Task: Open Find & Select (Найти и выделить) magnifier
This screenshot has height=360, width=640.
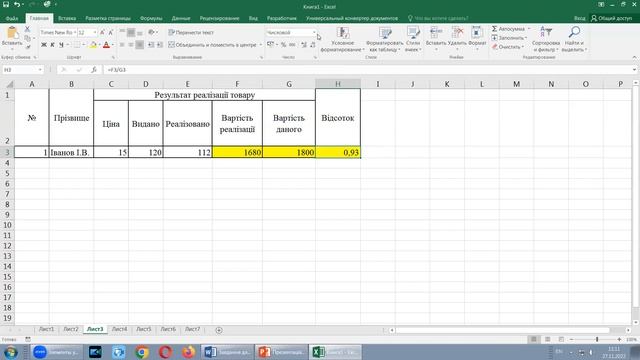Action: [574, 39]
